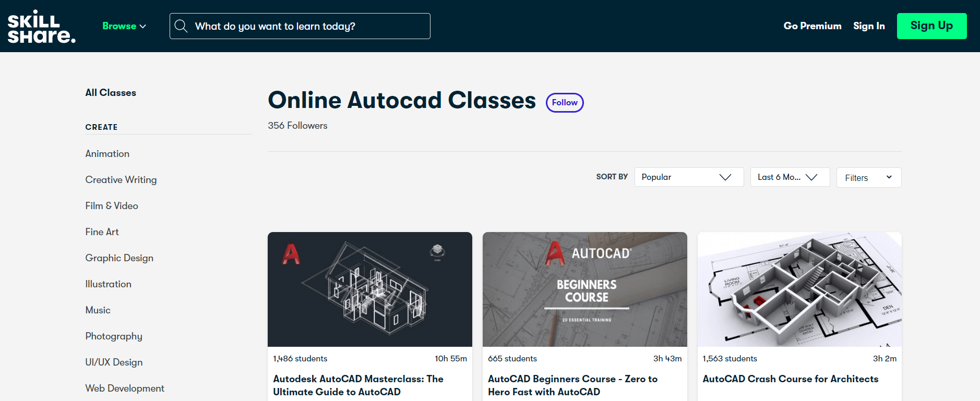
Task: Open the Photography category
Action: coord(114,336)
